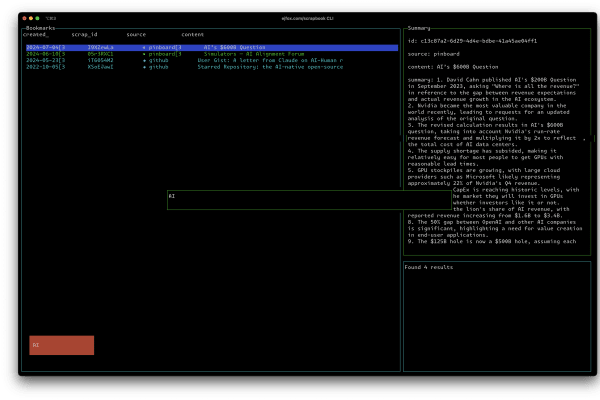Click the 2024-05-23 date cell
This screenshot has width=600, height=400.
pos(46,60)
